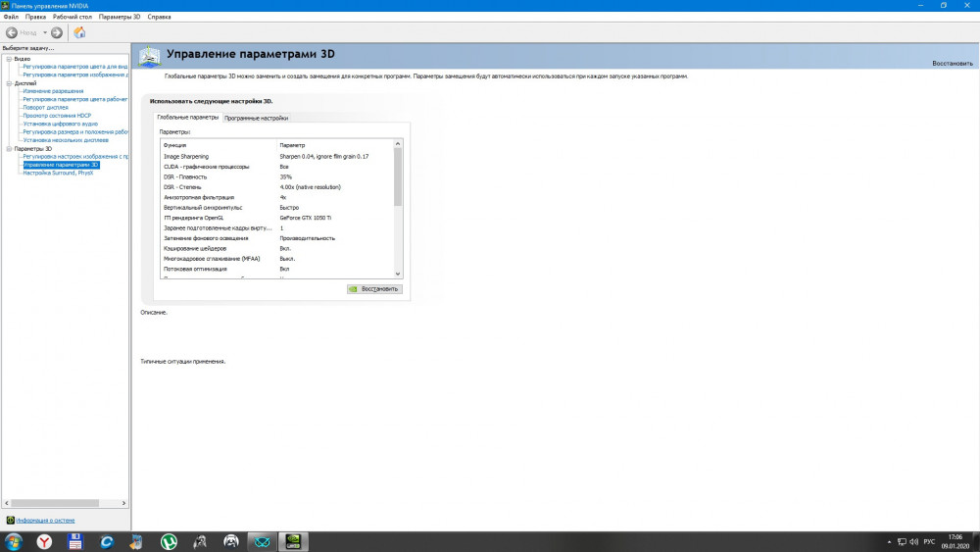
Task: Open the clock showing 17:06
Action: coord(955,541)
